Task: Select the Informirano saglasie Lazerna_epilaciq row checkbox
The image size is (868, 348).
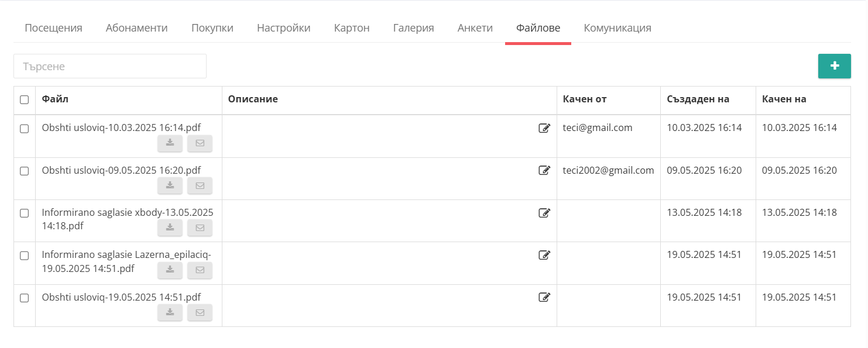Action: click(x=24, y=256)
